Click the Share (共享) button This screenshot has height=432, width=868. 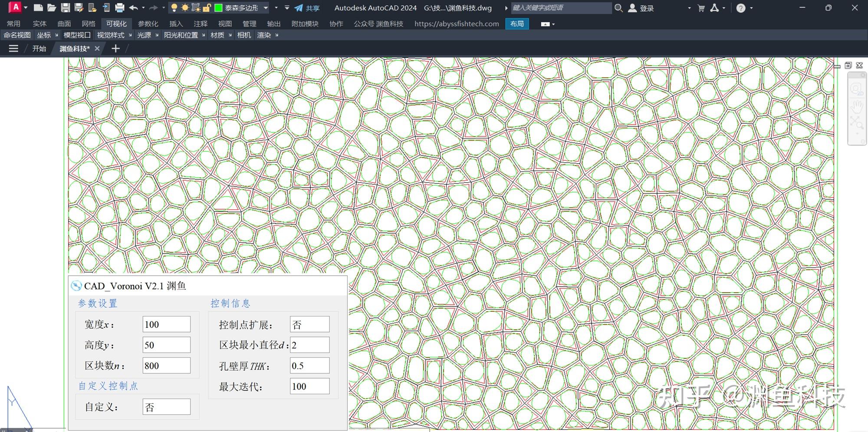pos(312,8)
